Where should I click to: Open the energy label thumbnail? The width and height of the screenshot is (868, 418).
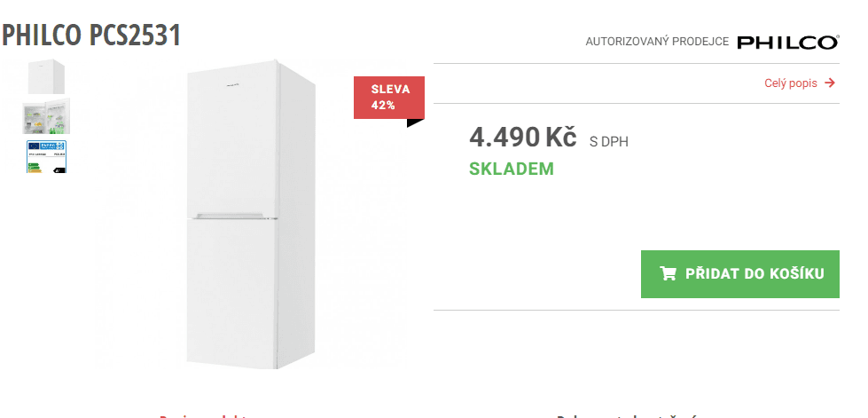(x=47, y=155)
